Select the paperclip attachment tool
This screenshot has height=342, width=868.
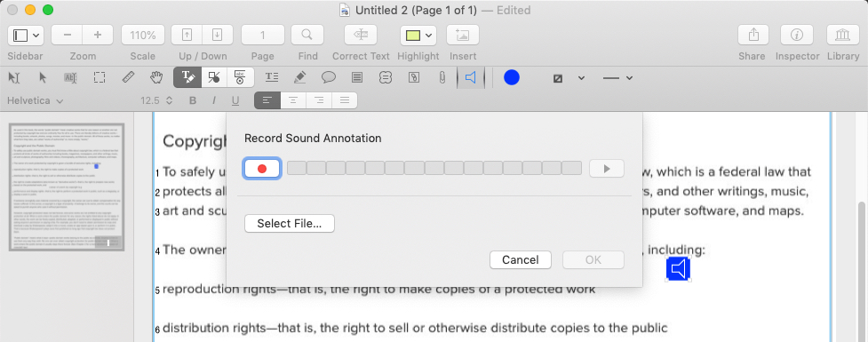(442, 78)
